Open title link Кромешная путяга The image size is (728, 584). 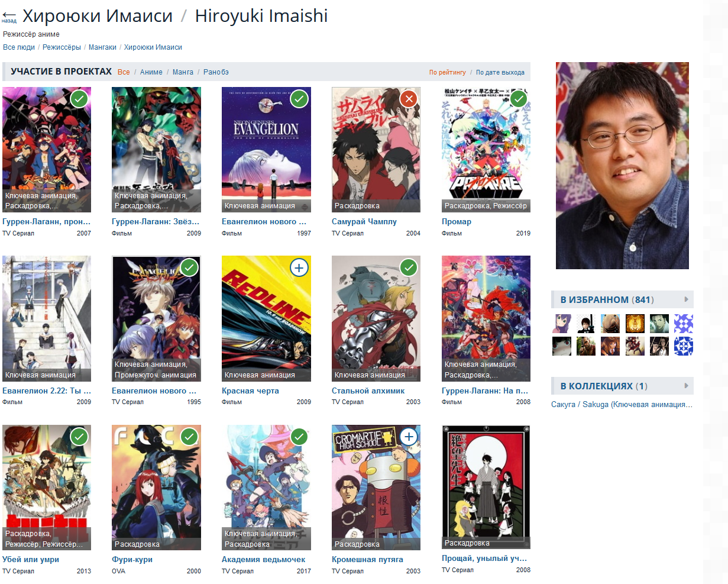[x=367, y=559]
